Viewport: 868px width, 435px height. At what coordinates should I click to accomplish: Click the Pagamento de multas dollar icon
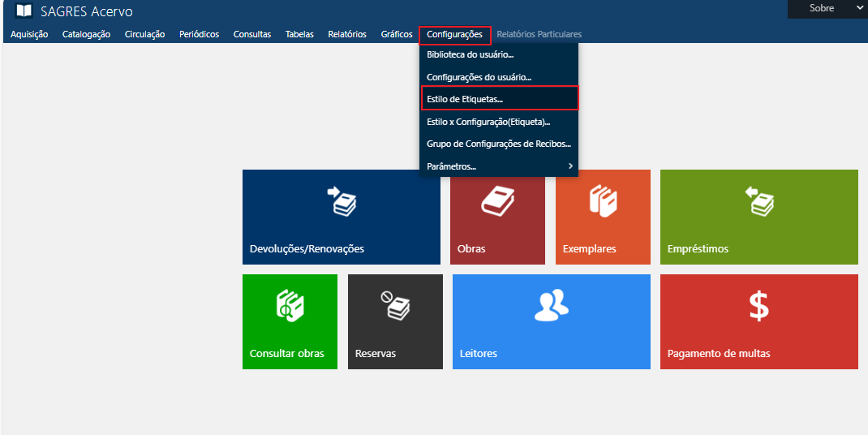tap(758, 306)
